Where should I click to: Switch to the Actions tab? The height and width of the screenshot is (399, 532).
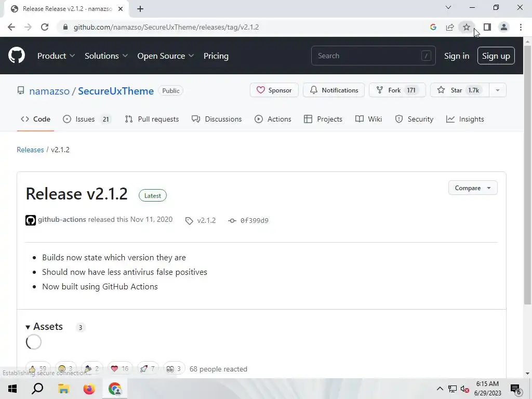click(273, 119)
